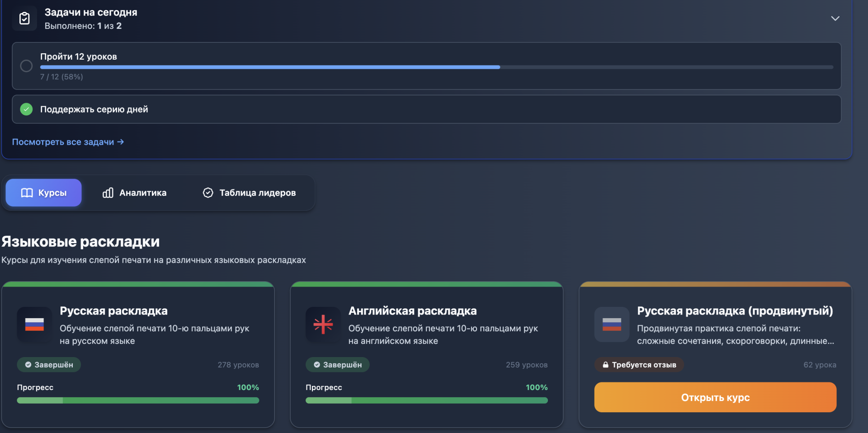The height and width of the screenshot is (433, 868).
Task: Open the Таблица лидеров tab
Action: [249, 193]
